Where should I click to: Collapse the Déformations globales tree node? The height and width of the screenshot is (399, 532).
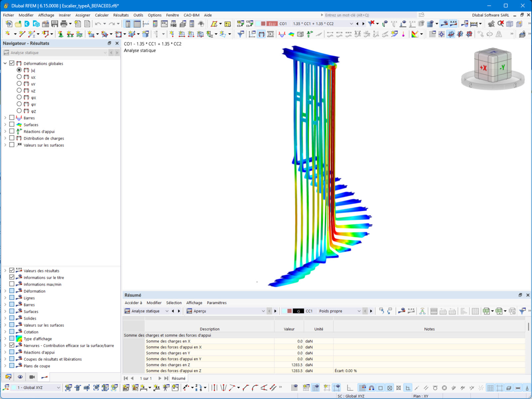(5, 63)
